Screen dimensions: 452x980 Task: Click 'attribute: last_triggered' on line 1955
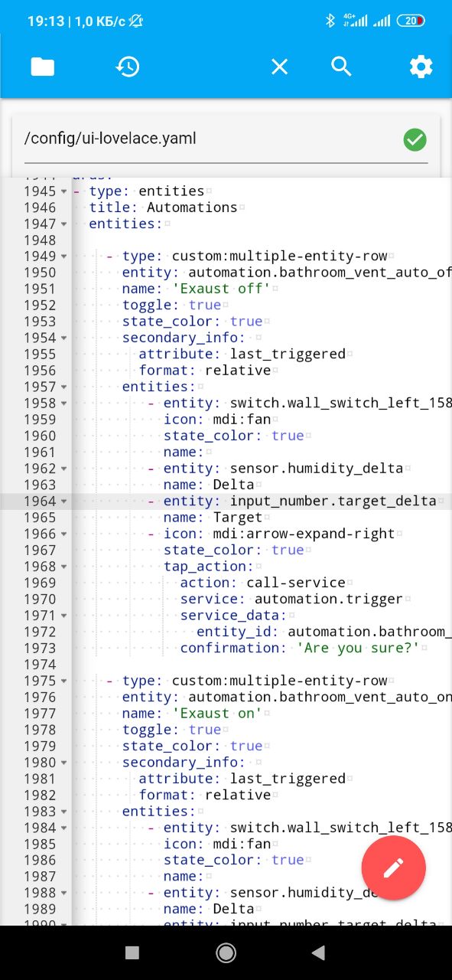tap(242, 354)
